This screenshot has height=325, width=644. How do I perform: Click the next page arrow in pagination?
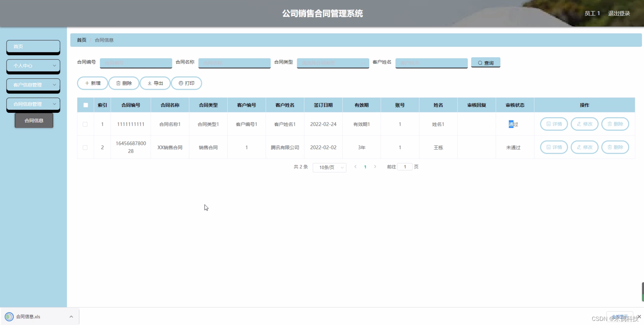tap(375, 166)
